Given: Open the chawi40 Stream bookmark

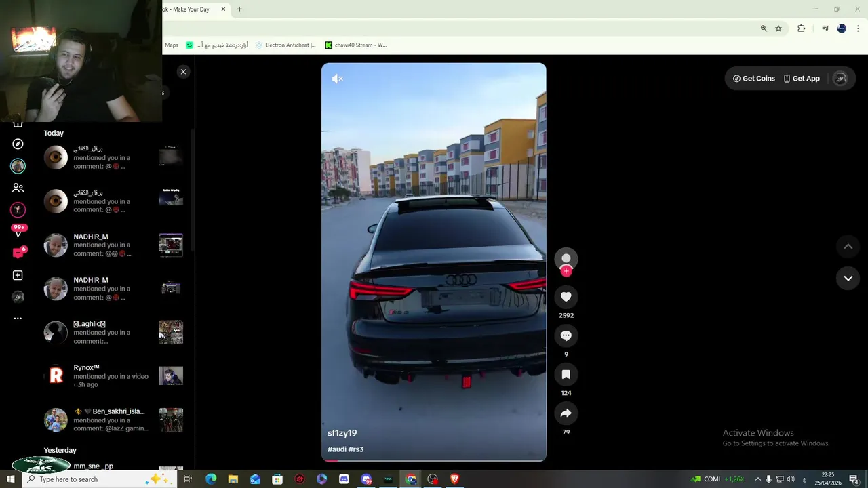Looking at the screenshot, I should pyautogui.click(x=355, y=45).
